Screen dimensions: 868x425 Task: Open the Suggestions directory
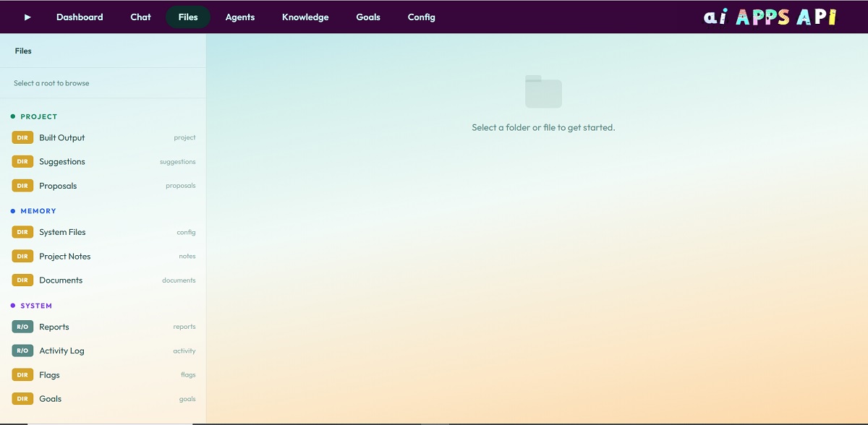pos(103,162)
